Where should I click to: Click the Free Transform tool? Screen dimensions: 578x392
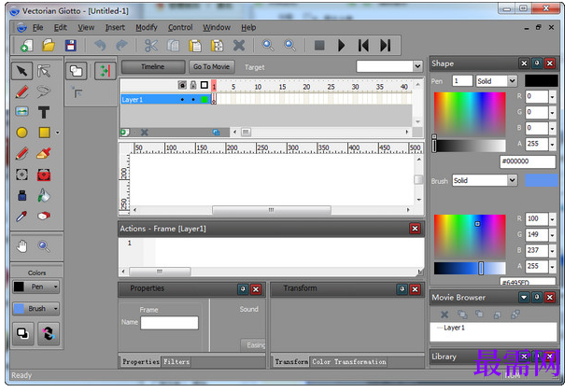[x=21, y=175]
